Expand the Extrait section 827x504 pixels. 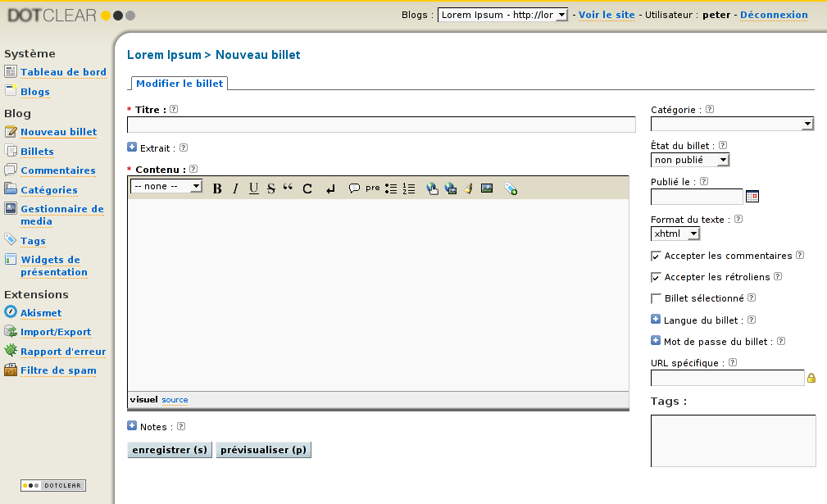click(132, 148)
